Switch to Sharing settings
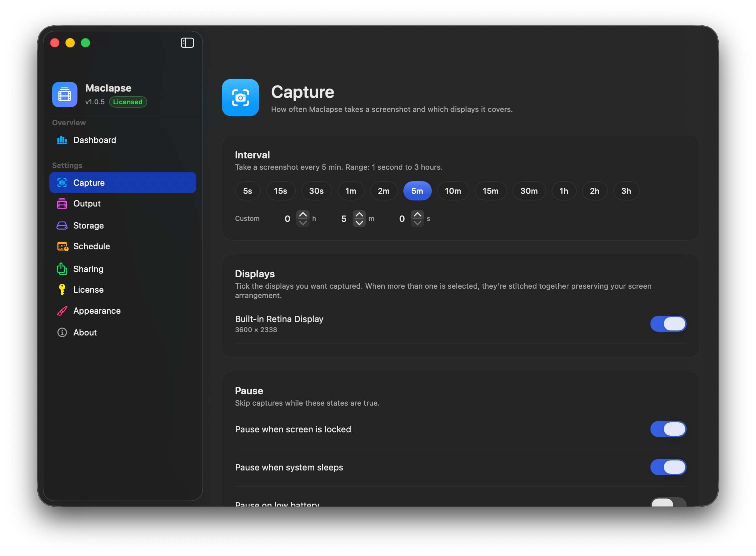Image resolution: width=756 pixels, height=556 pixels. tap(123, 269)
